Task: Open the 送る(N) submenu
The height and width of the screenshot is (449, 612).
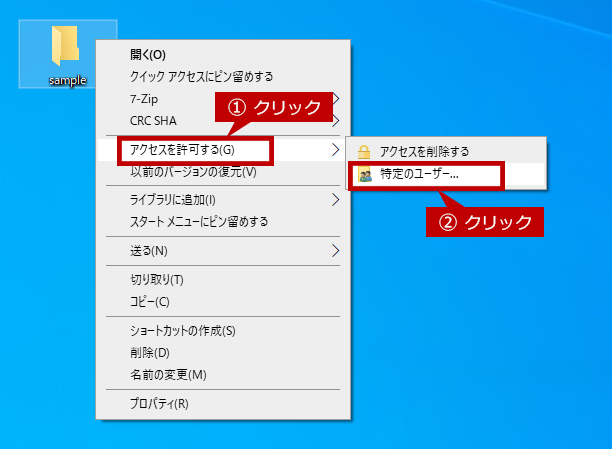Action: coord(223,251)
